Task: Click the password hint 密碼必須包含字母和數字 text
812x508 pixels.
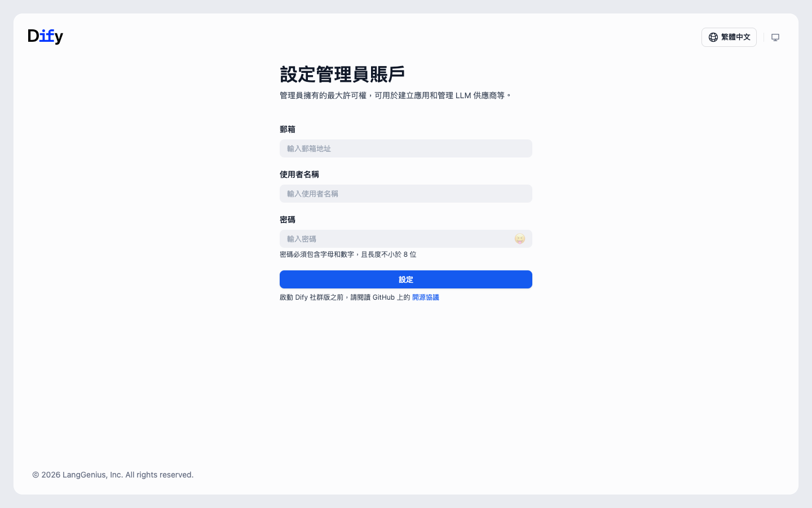Action: point(348,255)
